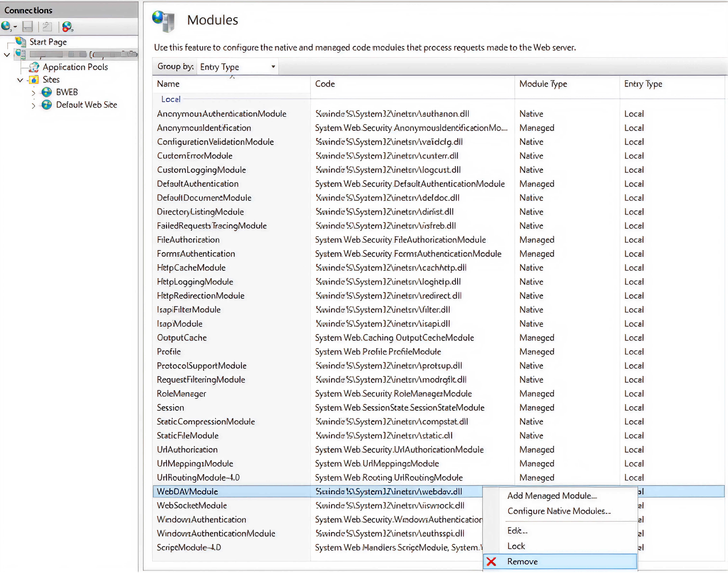Select Remove in the context menu
This screenshot has height=573, width=728.
pyautogui.click(x=560, y=562)
